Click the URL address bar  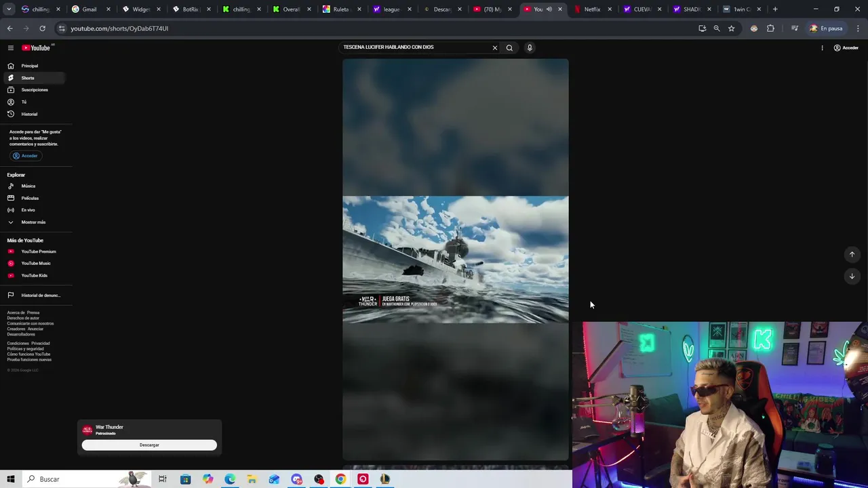tap(380, 28)
